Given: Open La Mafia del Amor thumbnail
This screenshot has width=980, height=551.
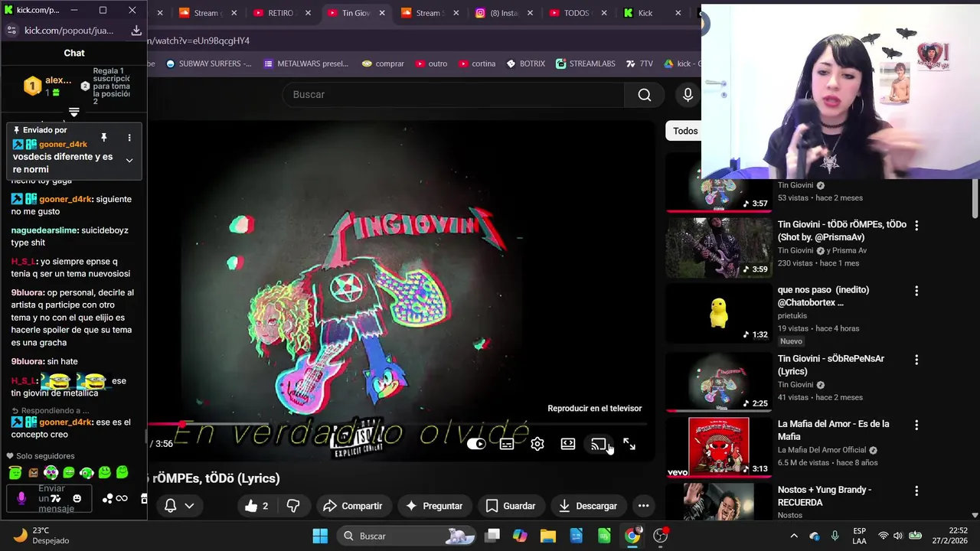Looking at the screenshot, I should (x=719, y=447).
